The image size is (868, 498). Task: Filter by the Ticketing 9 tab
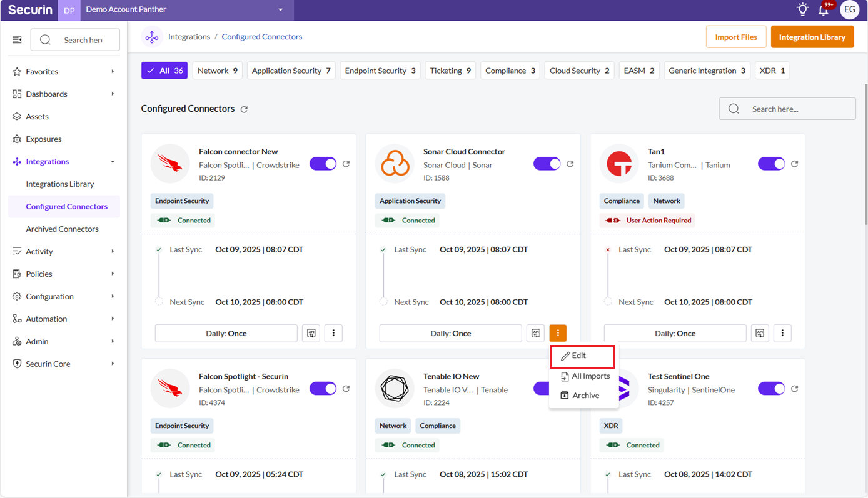(450, 71)
